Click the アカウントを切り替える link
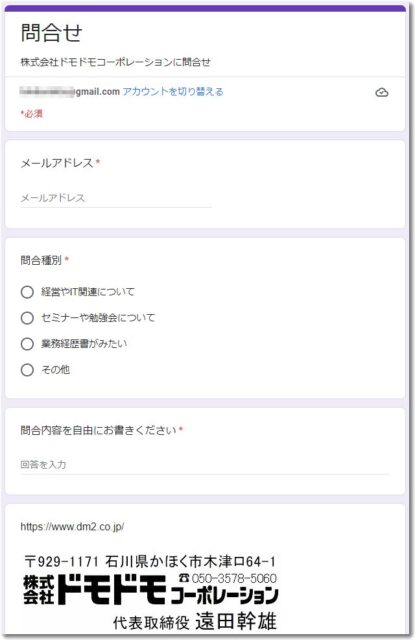 pos(173,91)
